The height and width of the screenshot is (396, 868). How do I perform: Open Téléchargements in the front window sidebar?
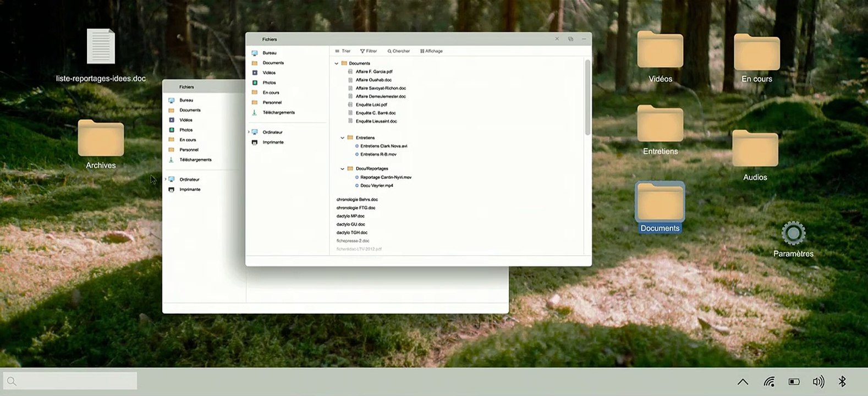click(x=278, y=112)
